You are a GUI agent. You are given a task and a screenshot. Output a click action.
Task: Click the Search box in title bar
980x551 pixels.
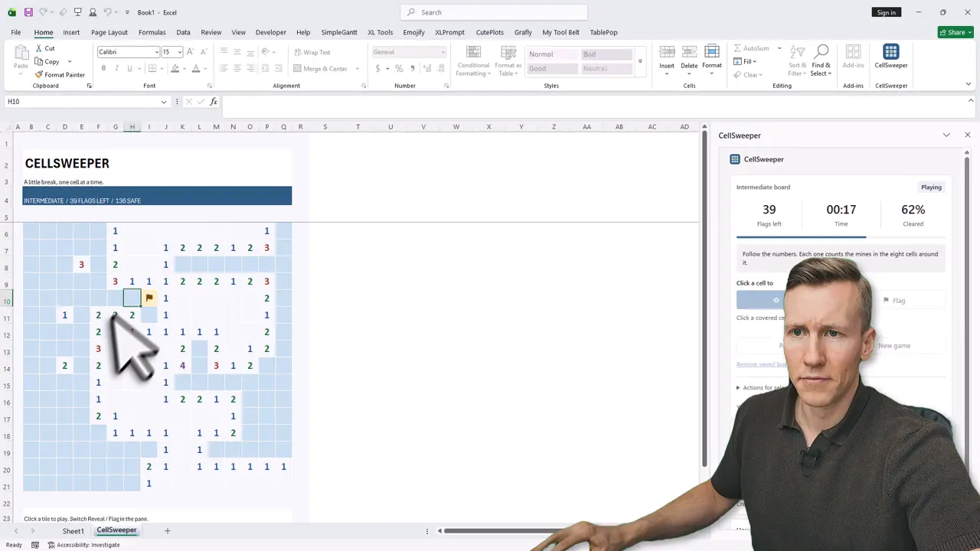click(494, 12)
